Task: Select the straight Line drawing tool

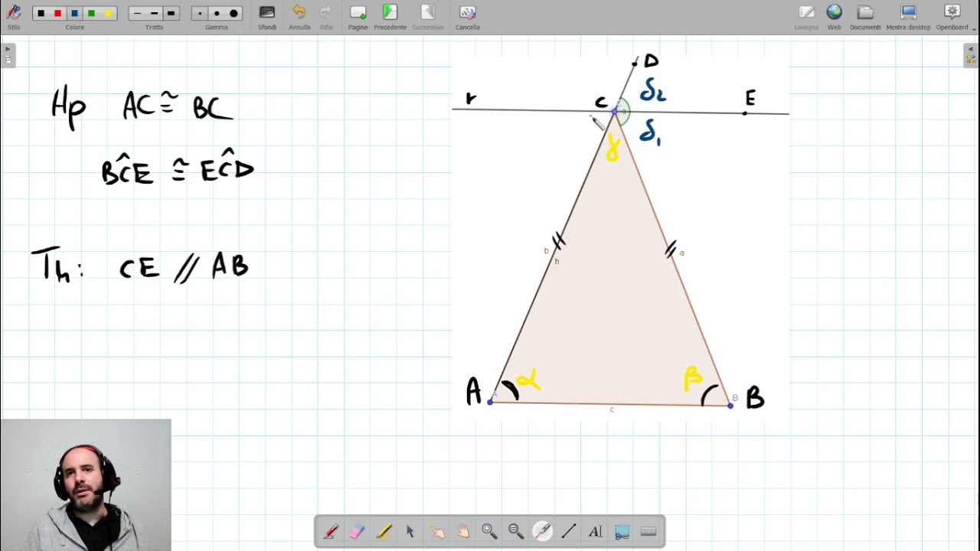Action: pyautogui.click(x=569, y=532)
